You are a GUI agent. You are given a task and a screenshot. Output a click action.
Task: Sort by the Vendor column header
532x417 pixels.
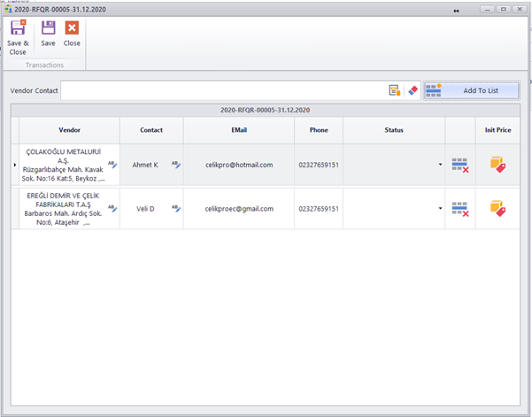[69, 130]
